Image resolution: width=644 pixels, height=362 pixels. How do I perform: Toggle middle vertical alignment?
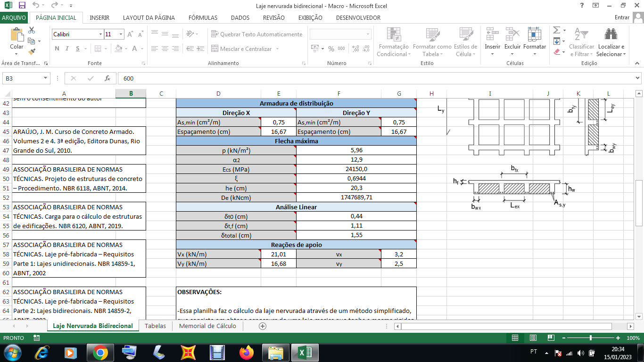pyautogui.click(x=165, y=34)
